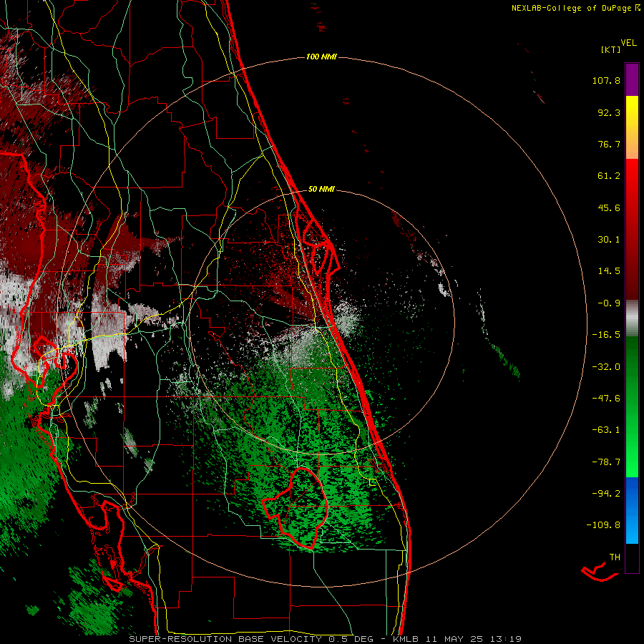
Task: Select the -78.7 scale value
Action: pyautogui.click(x=606, y=462)
